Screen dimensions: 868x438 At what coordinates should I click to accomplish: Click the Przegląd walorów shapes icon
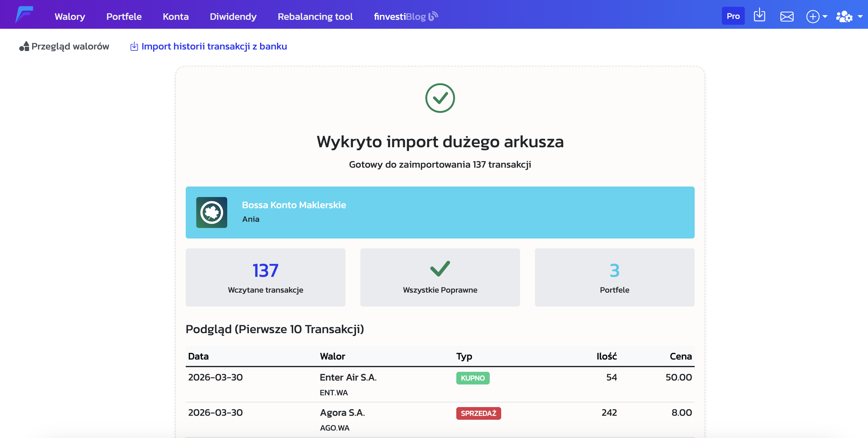(24, 46)
